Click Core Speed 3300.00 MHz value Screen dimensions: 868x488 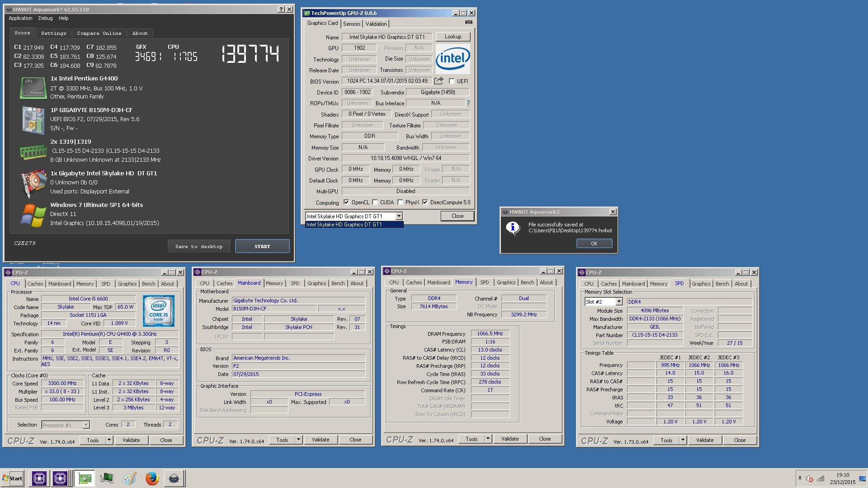(x=62, y=384)
